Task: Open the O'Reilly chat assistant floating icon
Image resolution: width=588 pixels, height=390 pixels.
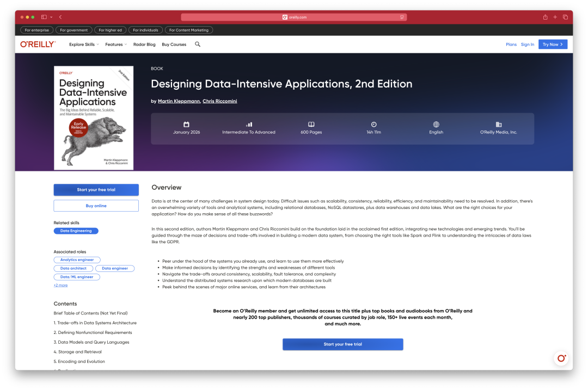Action: click(x=561, y=358)
